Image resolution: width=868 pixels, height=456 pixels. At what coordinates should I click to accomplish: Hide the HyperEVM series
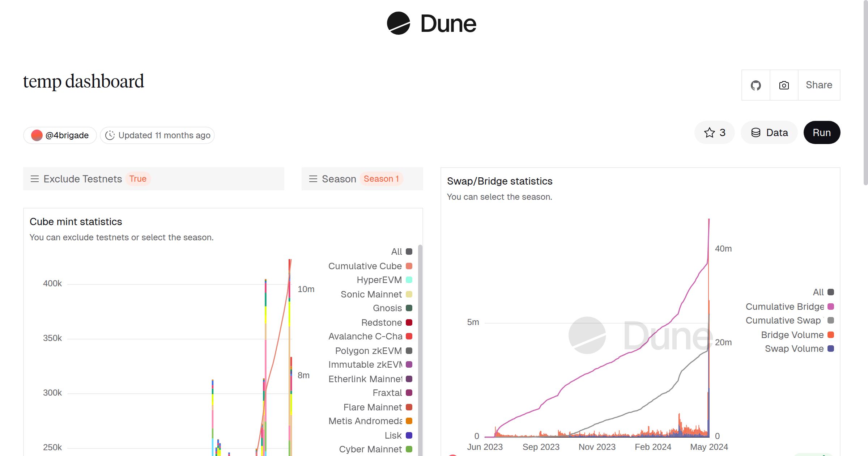(x=379, y=280)
